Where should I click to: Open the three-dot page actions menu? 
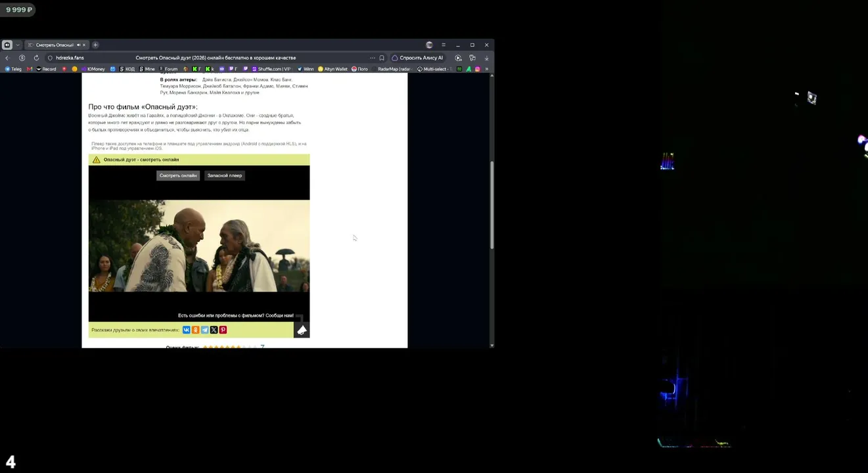click(373, 58)
